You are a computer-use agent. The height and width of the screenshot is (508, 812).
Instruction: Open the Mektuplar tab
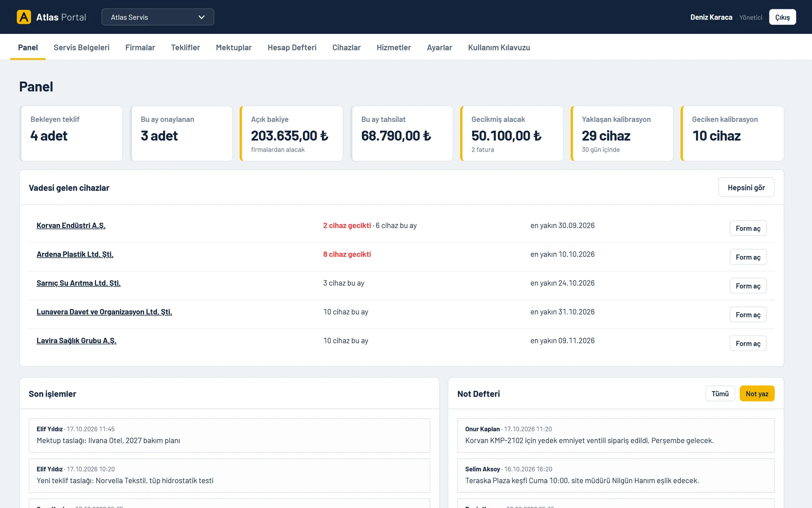point(234,48)
